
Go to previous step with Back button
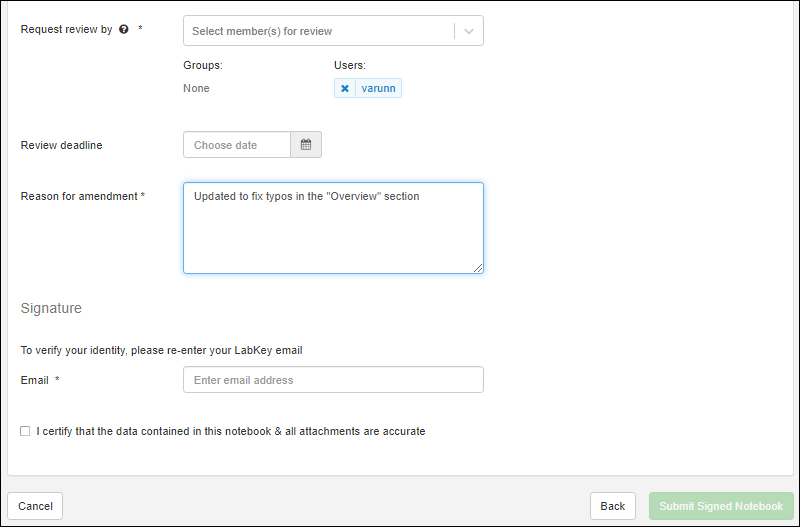[x=612, y=506]
